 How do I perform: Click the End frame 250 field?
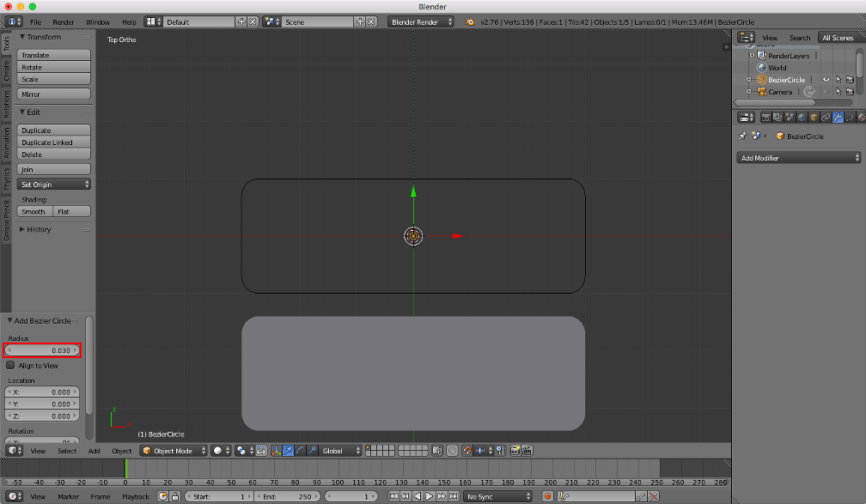tap(289, 496)
